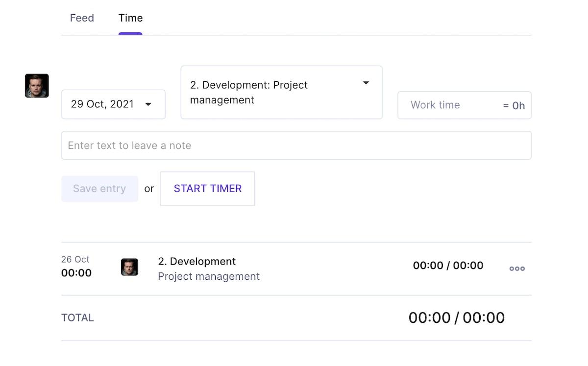588x366 pixels.
Task: Click the '= 0h' work time total
Action: click(514, 105)
